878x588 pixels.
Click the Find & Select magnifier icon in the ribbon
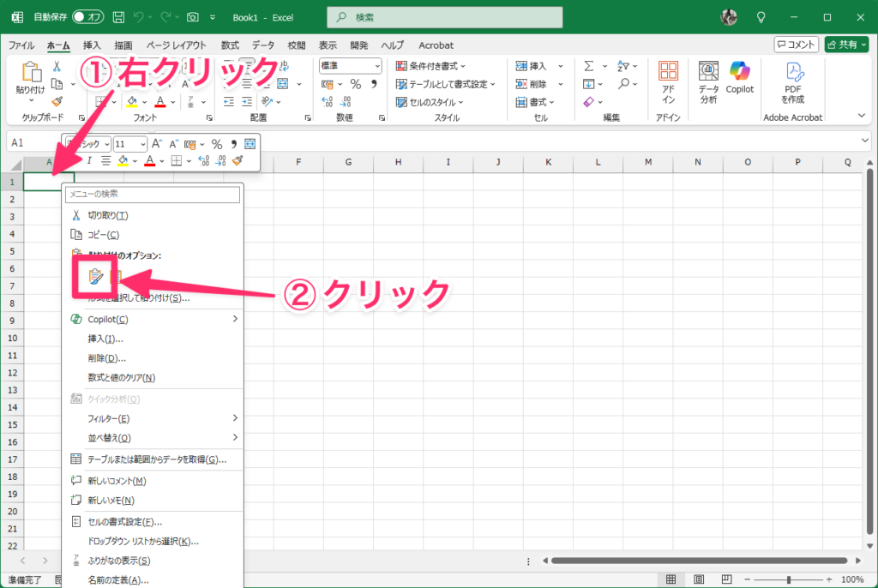coord(624,84)
